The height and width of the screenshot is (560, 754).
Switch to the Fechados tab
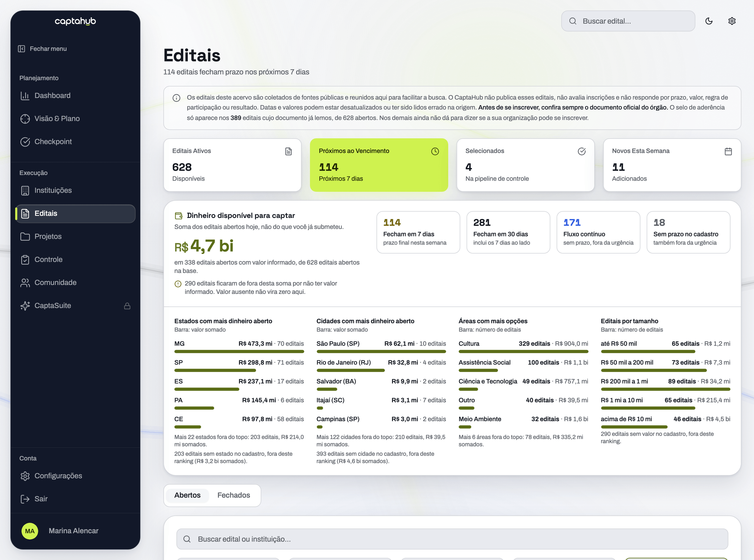[234, 495]
